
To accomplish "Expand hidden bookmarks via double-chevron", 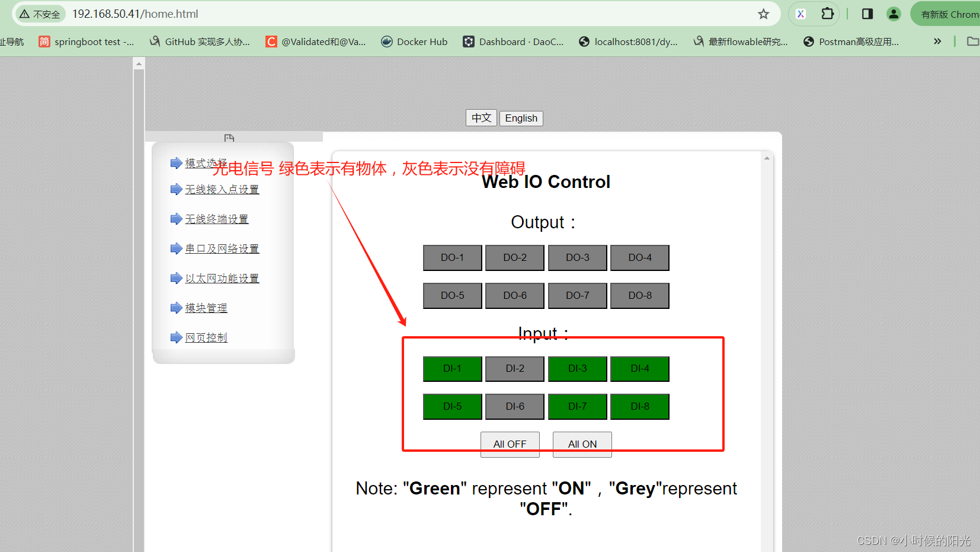I will 937,42.
